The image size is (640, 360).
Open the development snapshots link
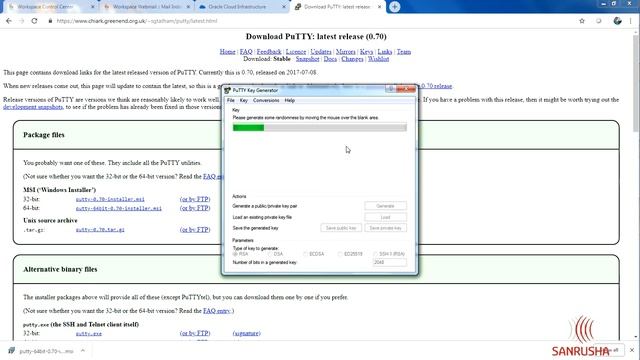pos(33,107)
